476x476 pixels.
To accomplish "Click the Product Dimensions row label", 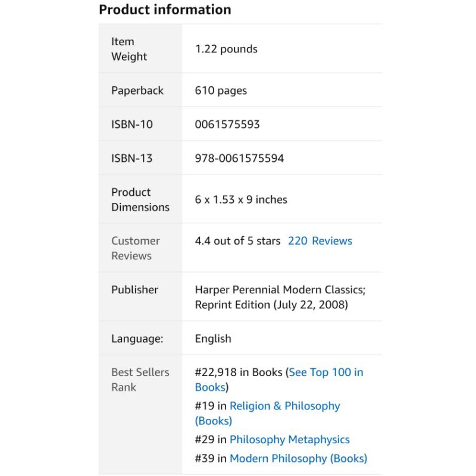I will pos(140,200).
